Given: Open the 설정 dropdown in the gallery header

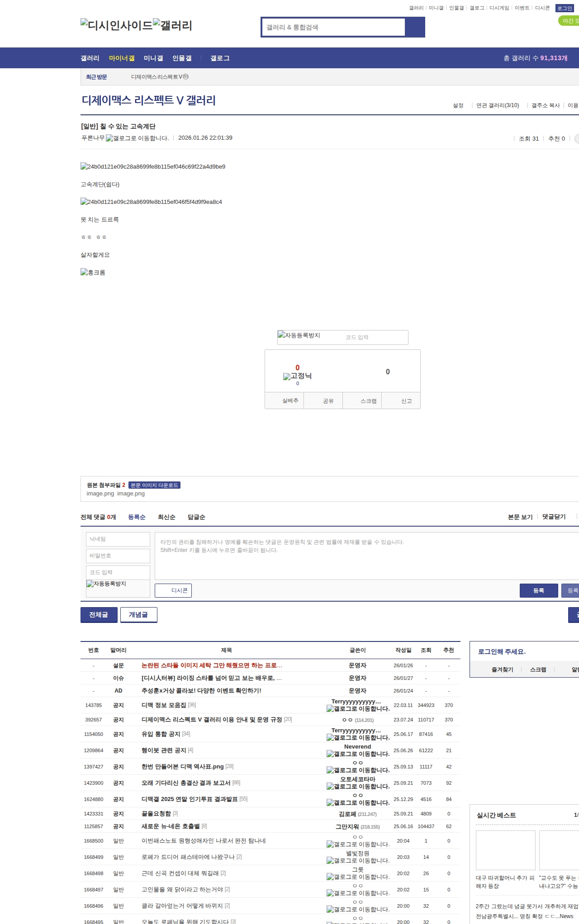Looking at the screenshot, I should (x=458, y=105).
